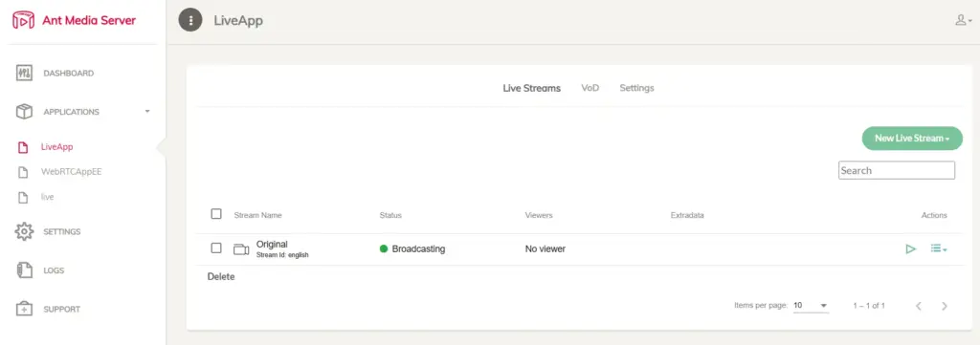Click the LiveApp file icon in sidebar

pos(23,148)
